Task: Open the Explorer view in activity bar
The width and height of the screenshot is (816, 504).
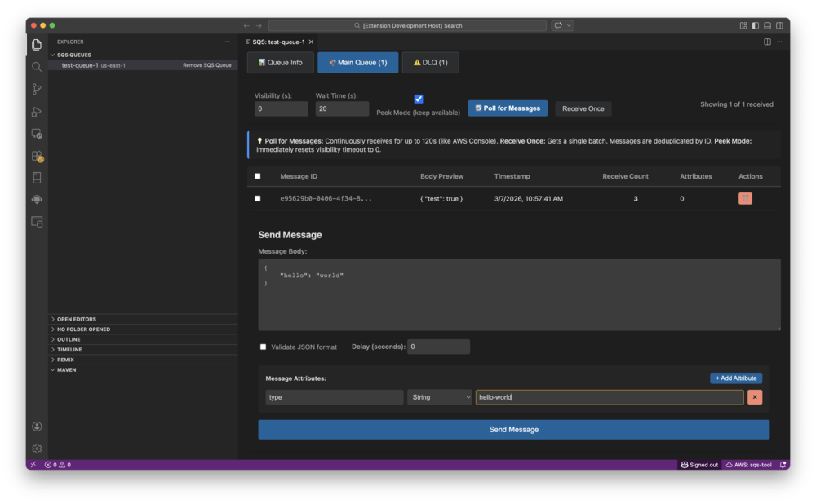Action: point(37,45)
